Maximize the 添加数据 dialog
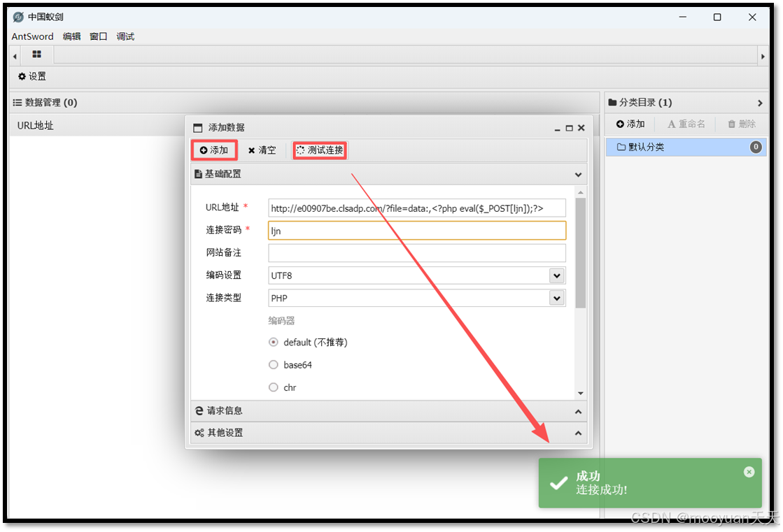 click(x=570, y=128)
